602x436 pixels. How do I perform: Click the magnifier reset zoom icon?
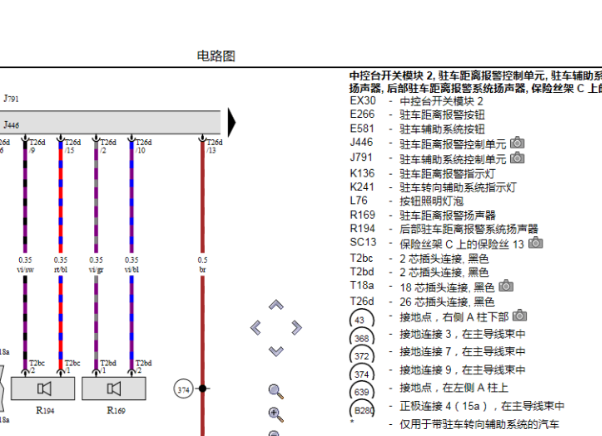(276, 391)
